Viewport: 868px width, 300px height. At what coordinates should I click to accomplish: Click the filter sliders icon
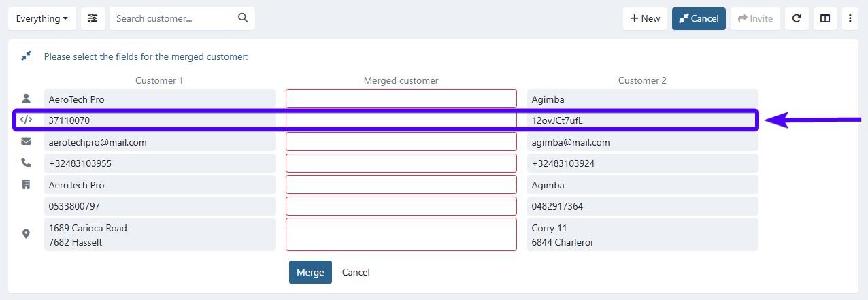[x=93, y=18]
